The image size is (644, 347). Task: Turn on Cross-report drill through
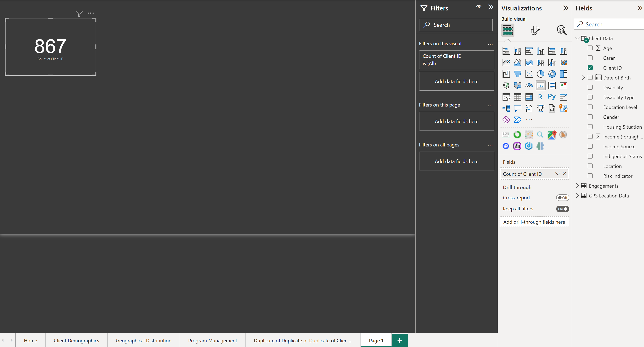563,198
